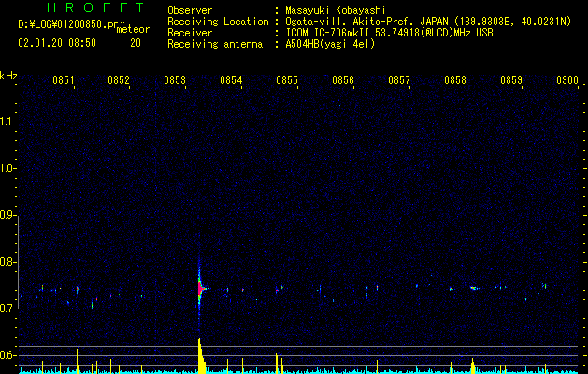Click the meteor count value 20
Screen dimensions: 588x374
[x=136, y=43]
